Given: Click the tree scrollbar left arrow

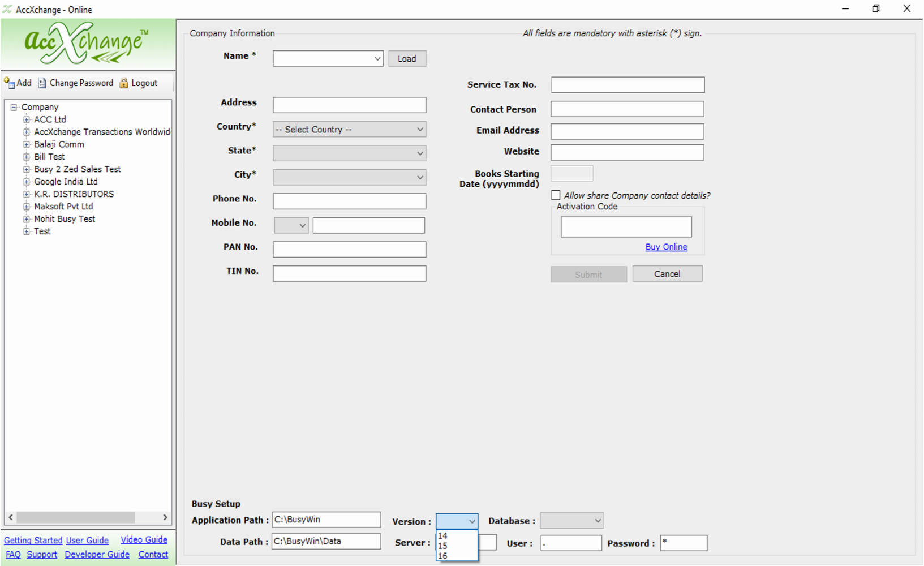Looking at the screenshot, I should [x=11, y=517].
